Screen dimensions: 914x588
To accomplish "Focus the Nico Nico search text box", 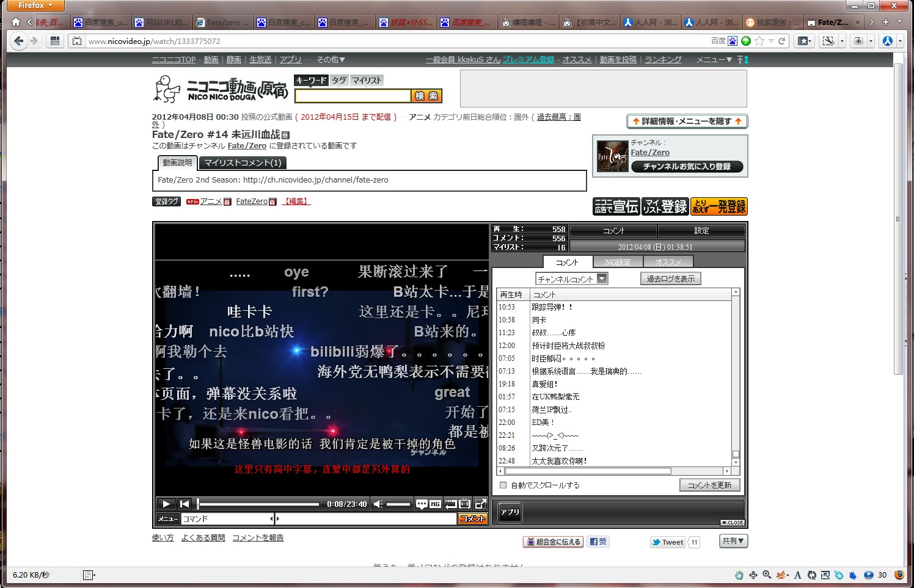I will (353, 96).
